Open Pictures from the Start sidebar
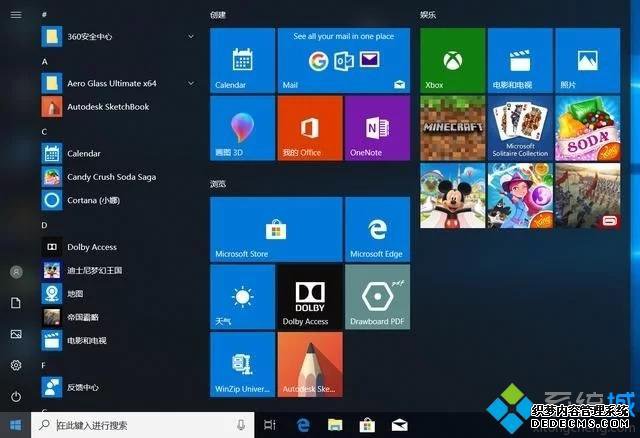 point(16,334)
